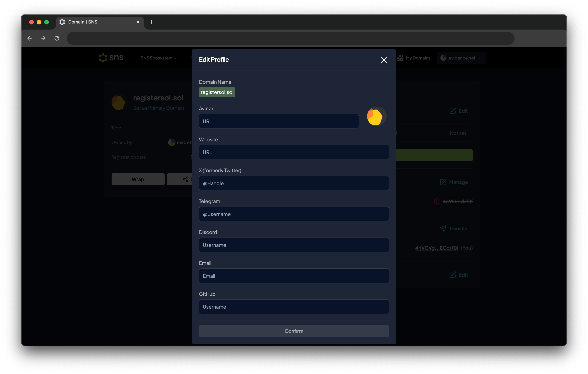Image resolution: width=588 pixels, height=374 pixels.
Task: Click the browser forward arrow
Action: [x=43, y=38]
